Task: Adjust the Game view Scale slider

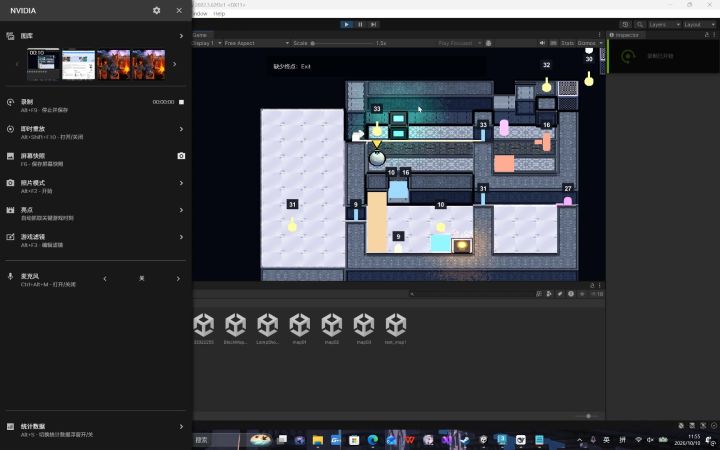Action: tap(342, 43)
